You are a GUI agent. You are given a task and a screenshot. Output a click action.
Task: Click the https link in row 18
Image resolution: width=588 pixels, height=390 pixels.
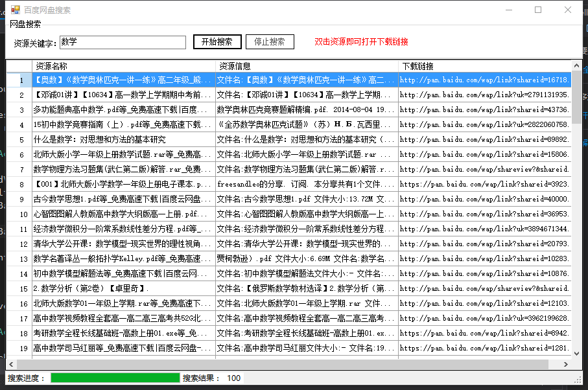click(484, 334)
